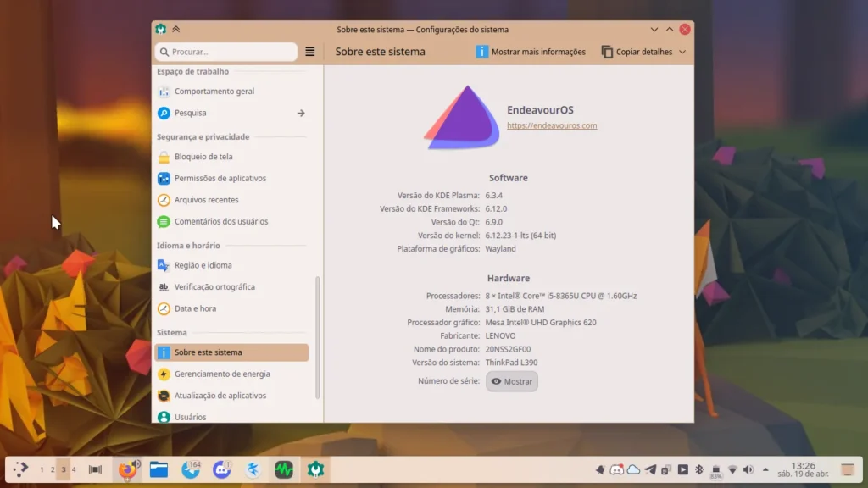Click the Data e hora clock icon
The image size is (868, 488).
coord(164,308)
